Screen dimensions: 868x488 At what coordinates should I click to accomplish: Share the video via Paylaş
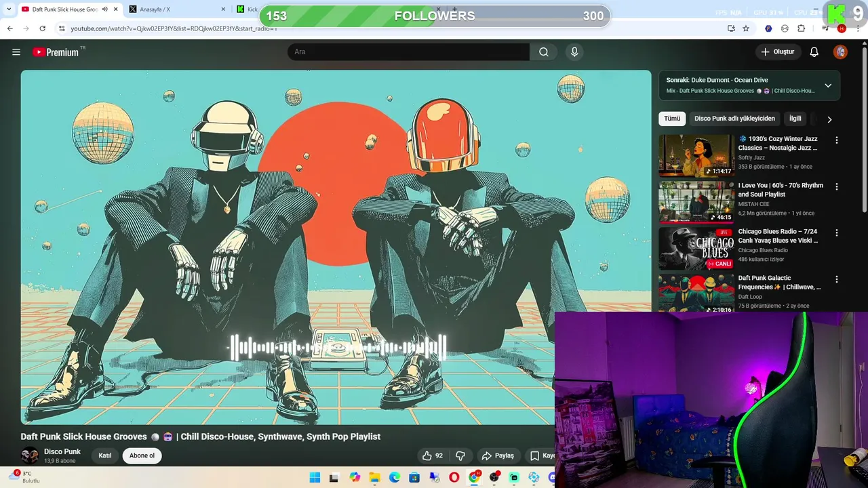click(x=498, y=455)
